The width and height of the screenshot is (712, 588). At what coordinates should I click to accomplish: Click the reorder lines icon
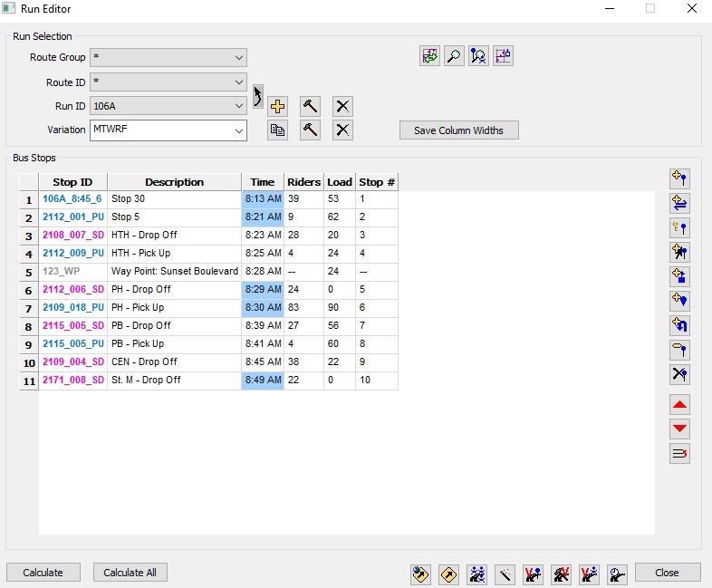pyautogui.click(x=679, y=453)
